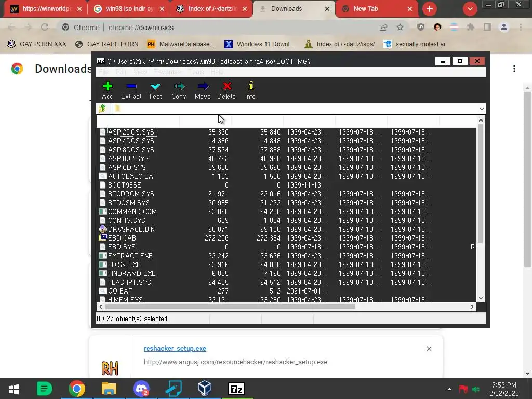Bookmark this page with star icon
This screenshot has width=532, height=399.
click(400, 28)
